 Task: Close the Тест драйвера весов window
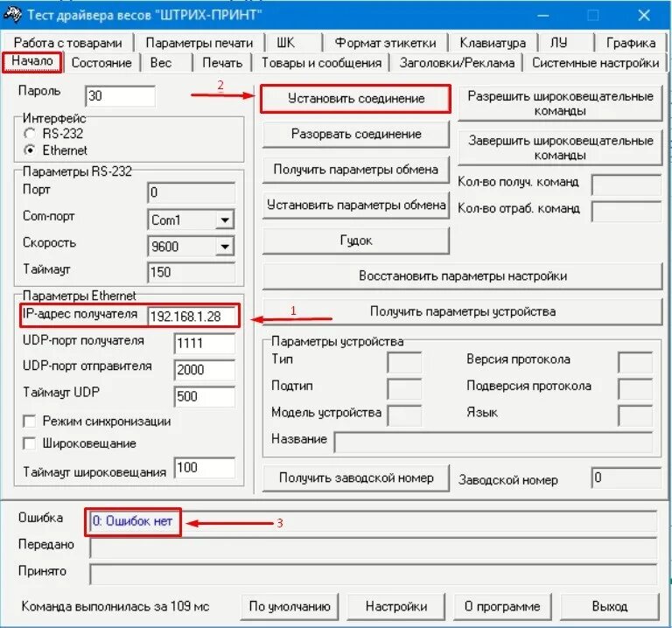tap(644, 16)
